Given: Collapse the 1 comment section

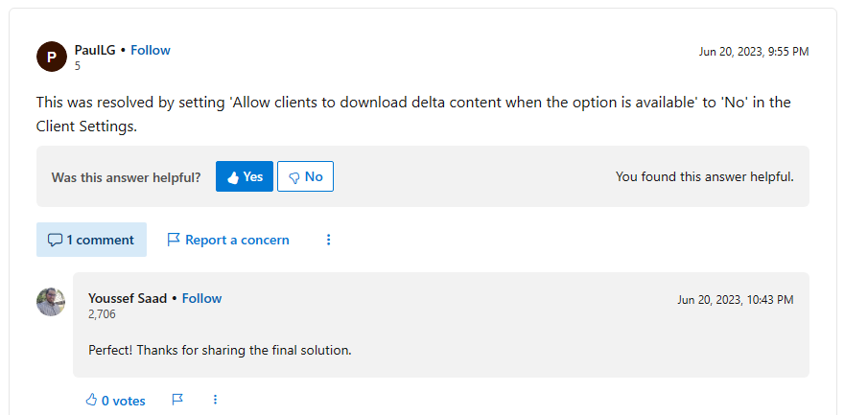Looking at the screenshot, I should tap(91, 240).
